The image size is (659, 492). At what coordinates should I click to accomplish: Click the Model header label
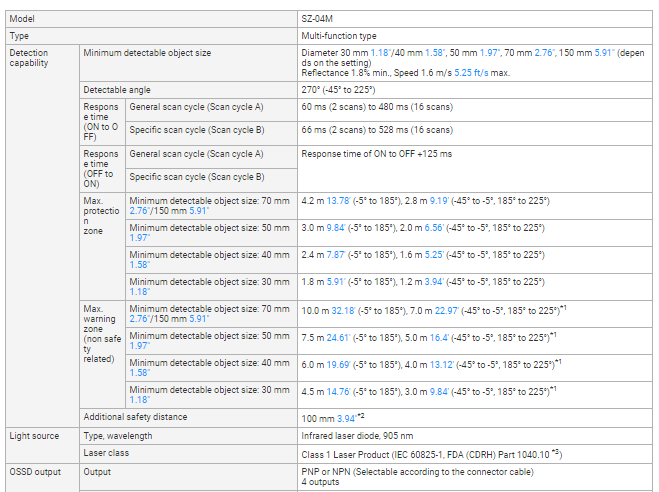pyautogui.click(x=22, y=19)
